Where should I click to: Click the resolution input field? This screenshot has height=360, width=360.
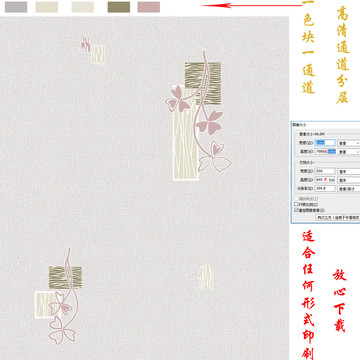(325, 188)
